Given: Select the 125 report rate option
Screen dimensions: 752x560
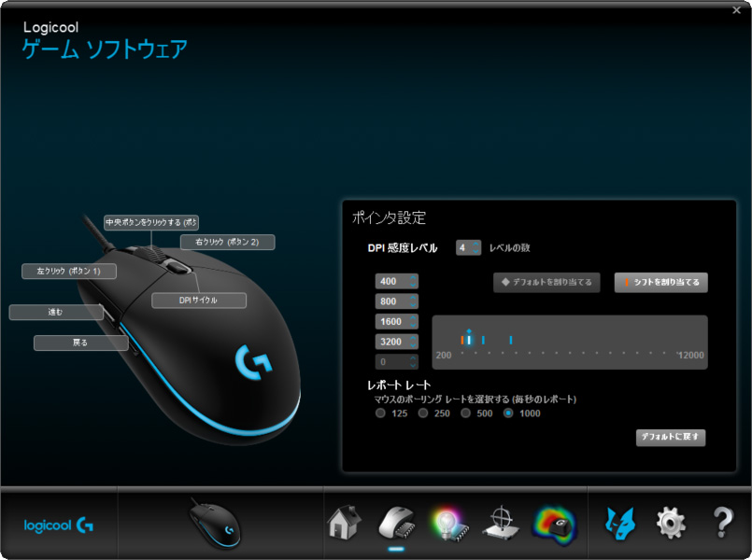Looking at the screenshot, I should click(x=380, y=413).
